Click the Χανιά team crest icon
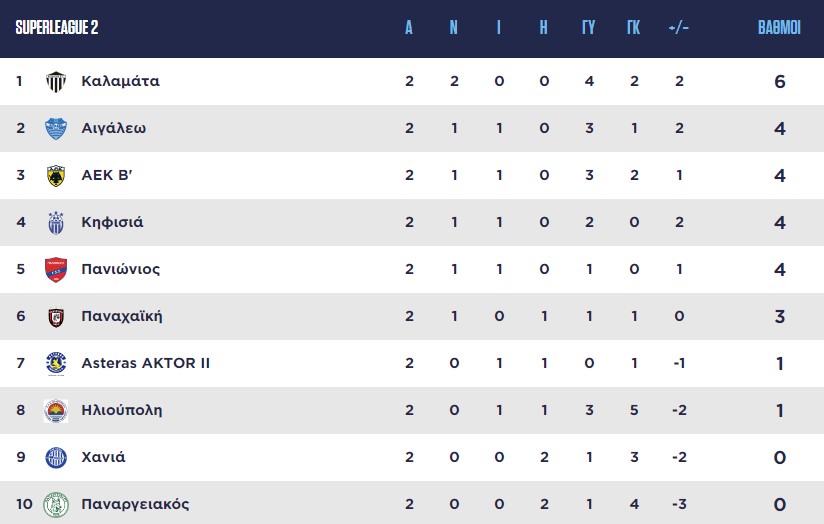This screenshot has width=824, height=524. (56, 458)
